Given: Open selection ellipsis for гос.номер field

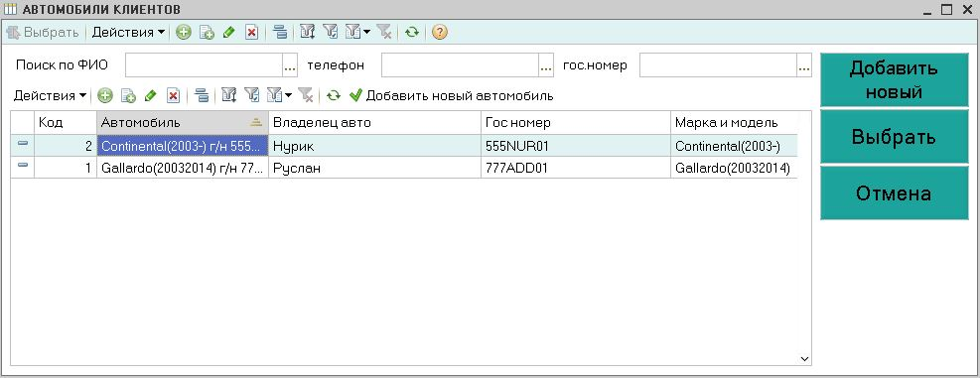Looking at the screenshot, I should point(804,64).
